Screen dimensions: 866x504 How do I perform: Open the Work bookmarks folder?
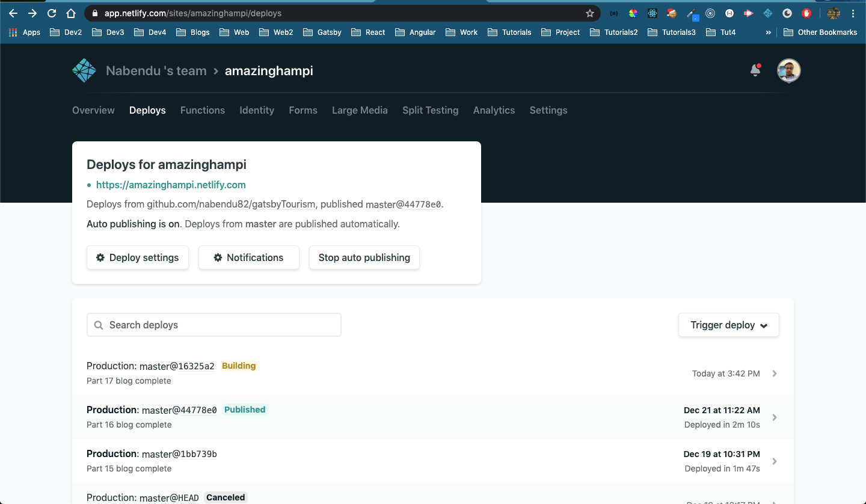pos(462,32)
